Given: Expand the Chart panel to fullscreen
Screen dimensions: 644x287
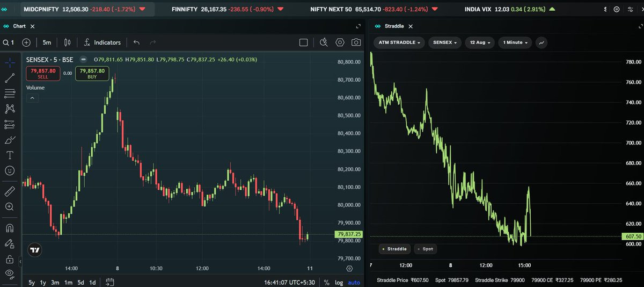Looking at the screenshot, I should (x=358, y=26).
